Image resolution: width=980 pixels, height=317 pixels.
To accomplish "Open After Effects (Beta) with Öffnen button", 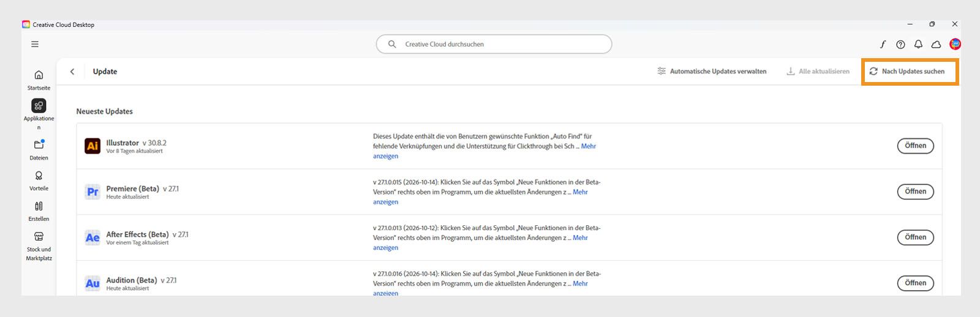I will [916, 237].
